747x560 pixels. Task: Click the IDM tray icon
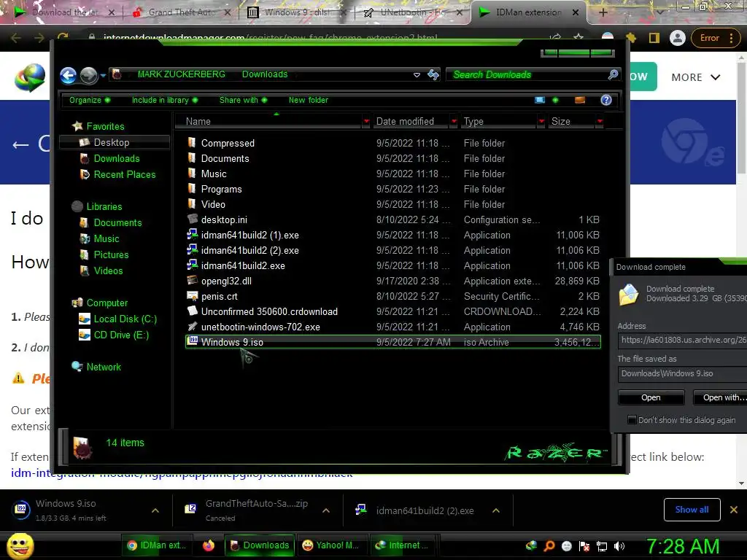(531, 545)
